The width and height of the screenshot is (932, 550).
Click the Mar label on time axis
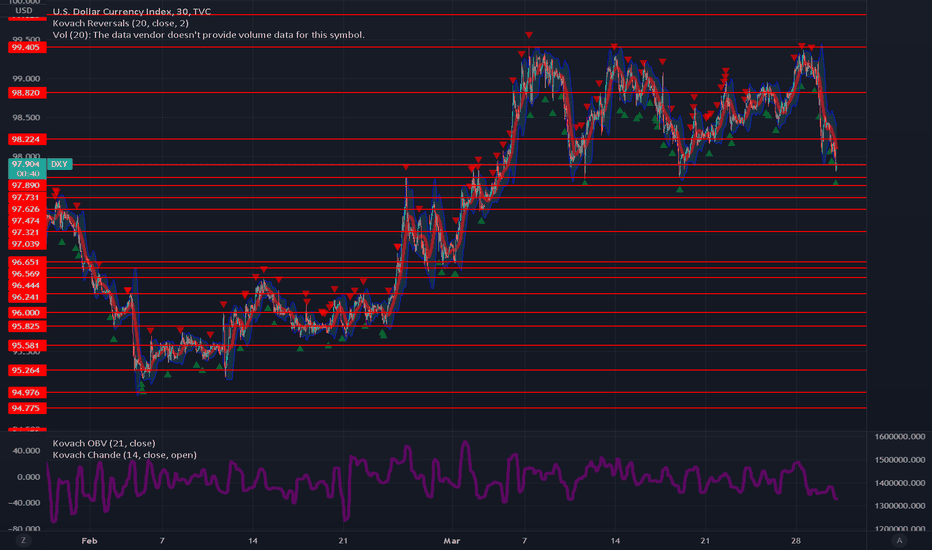(452, 540)
